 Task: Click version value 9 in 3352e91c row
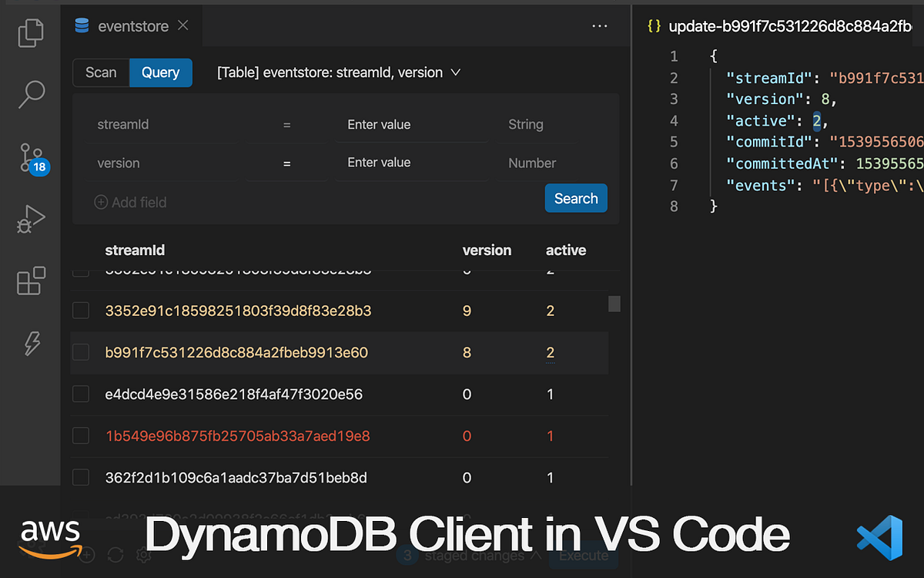[467, 311]
